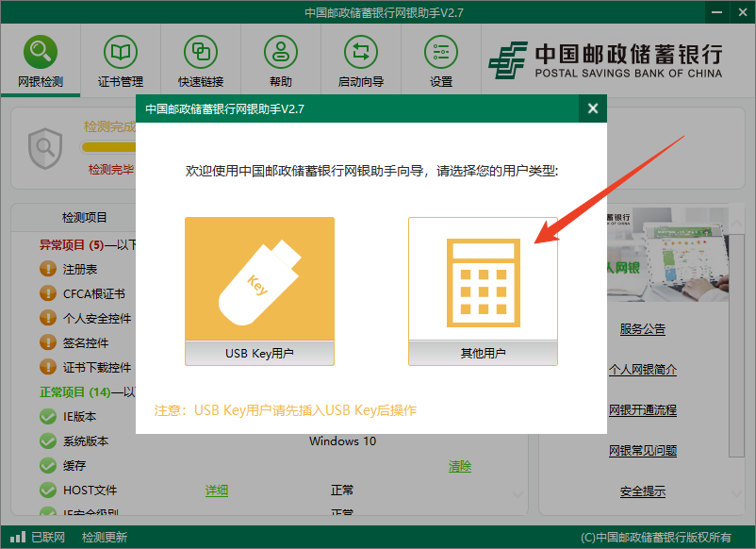Click the 快速链接 tab label

point(201,81)
